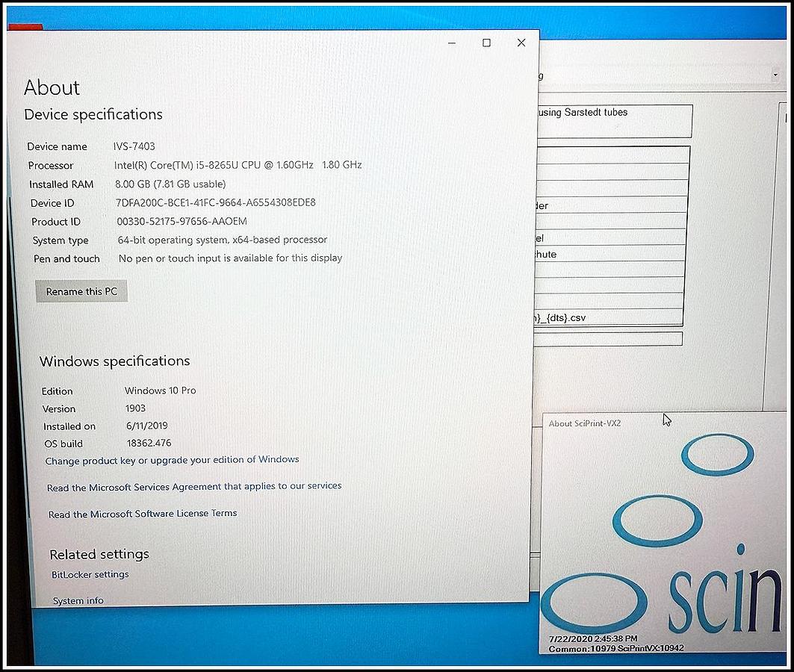Expand the dropdown arrow in background app
Image resolution: width=794 pixels, height=672 pixels.
pos(775,75)
